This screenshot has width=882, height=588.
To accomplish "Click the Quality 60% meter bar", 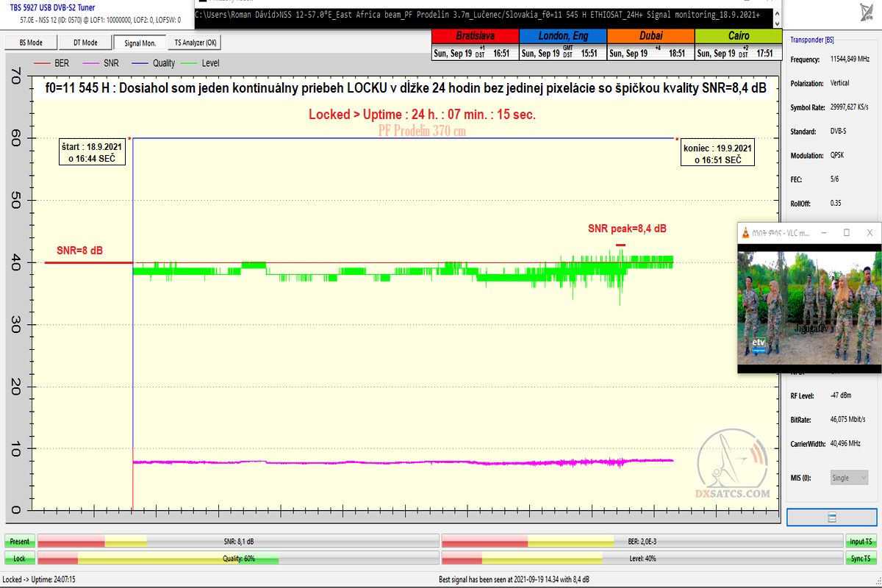I will pos(238,559).
